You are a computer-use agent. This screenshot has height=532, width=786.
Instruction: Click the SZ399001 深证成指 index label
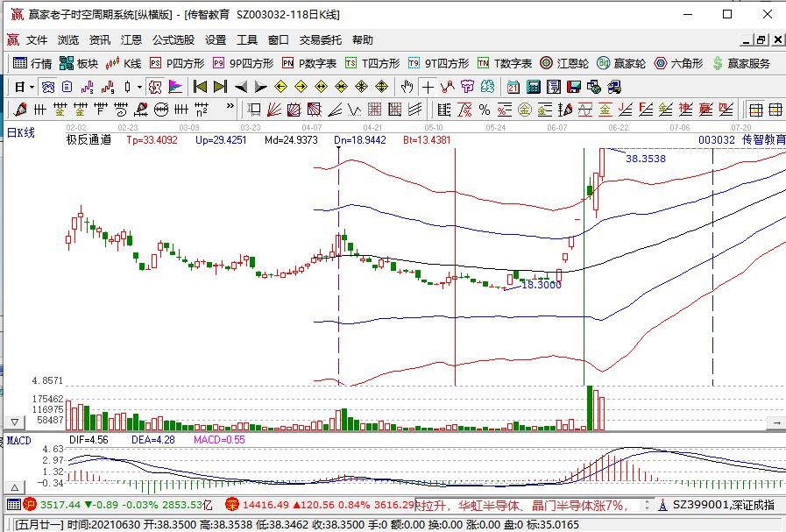pos(723,505)
